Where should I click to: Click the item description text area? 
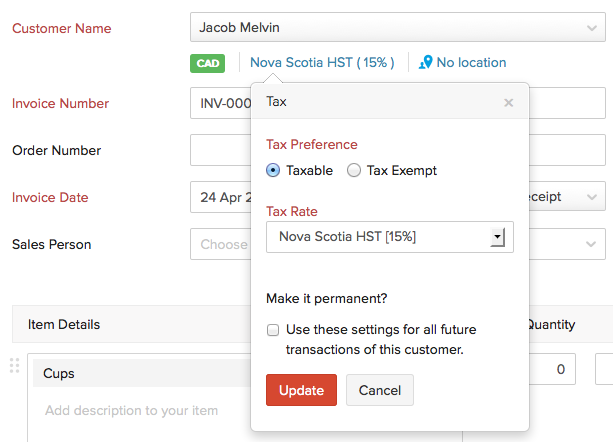tap(140, 410)
